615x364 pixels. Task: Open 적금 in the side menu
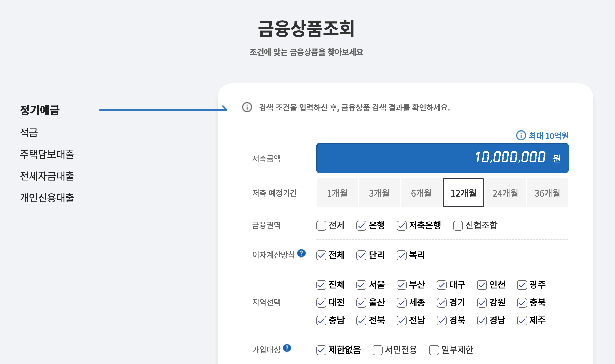29,132
